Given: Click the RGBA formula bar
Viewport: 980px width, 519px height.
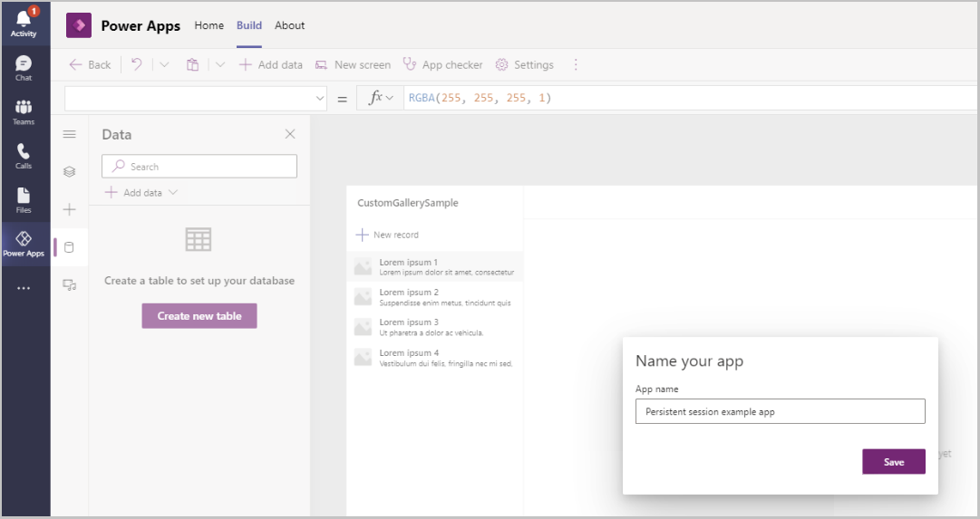Looking at the screenshot, I should [x=691, y=98].
